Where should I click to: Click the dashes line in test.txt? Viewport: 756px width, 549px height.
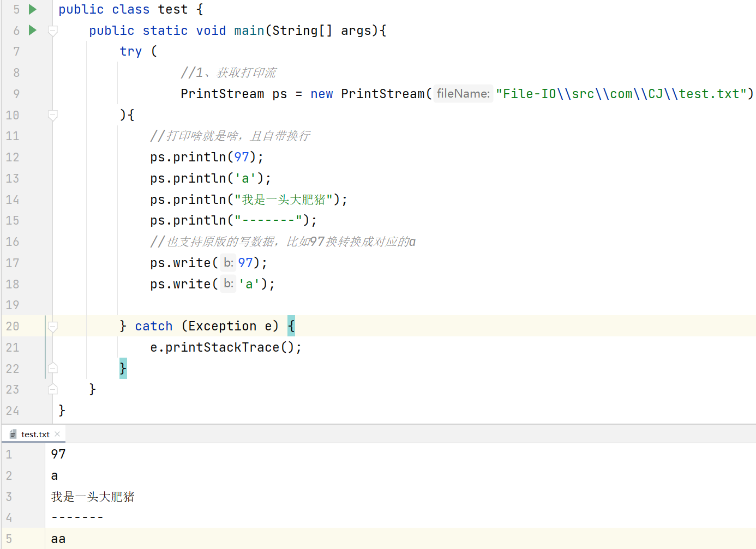tap(77, 517)
